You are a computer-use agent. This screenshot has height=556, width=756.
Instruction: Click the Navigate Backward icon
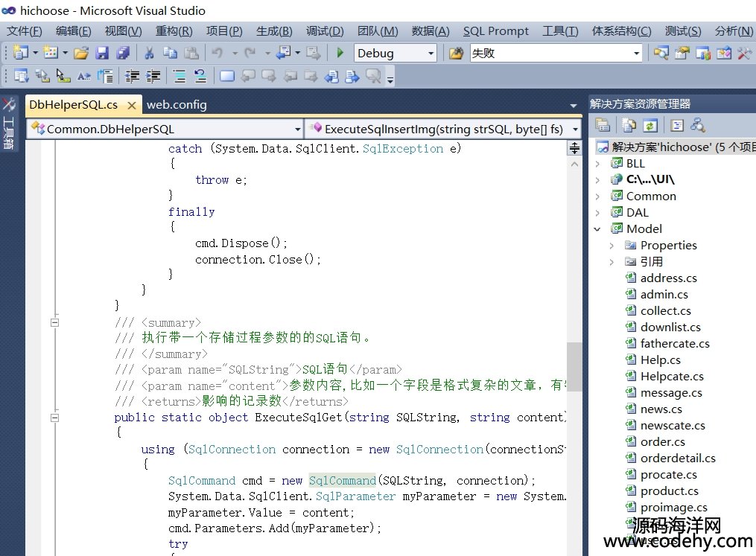[x=284, y=53]
